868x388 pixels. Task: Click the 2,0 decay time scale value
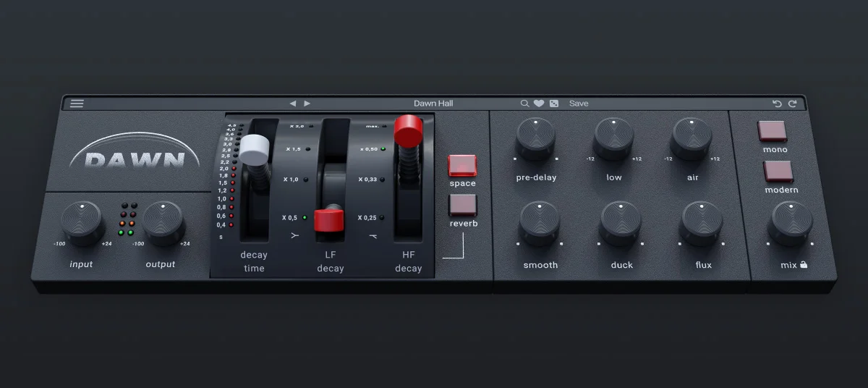[x=224, y=168]
